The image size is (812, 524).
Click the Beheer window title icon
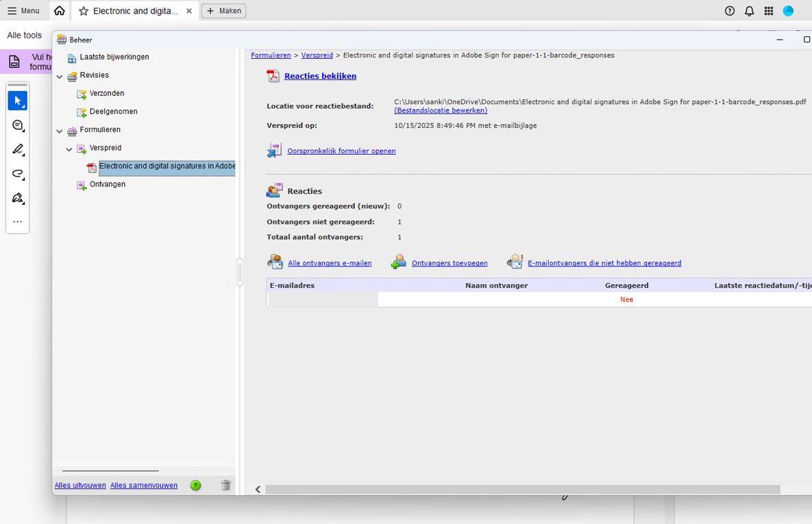[62, 40]
